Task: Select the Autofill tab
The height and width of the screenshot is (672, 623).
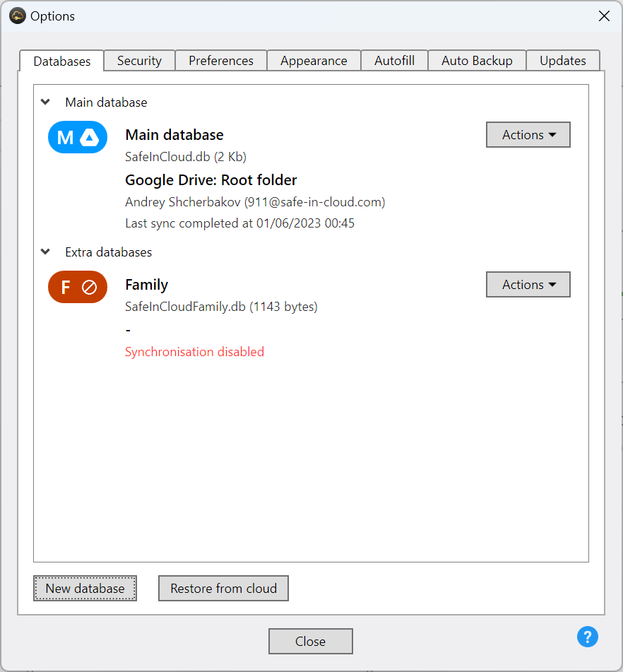Action: point(394,61)
